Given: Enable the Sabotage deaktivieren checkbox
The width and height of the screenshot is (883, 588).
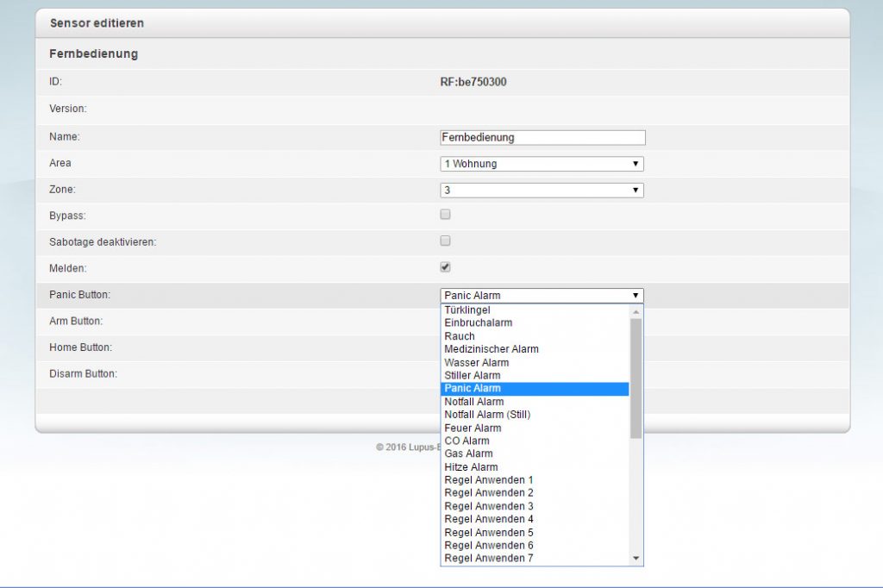Looking at the screenshot, I should 445,241.
